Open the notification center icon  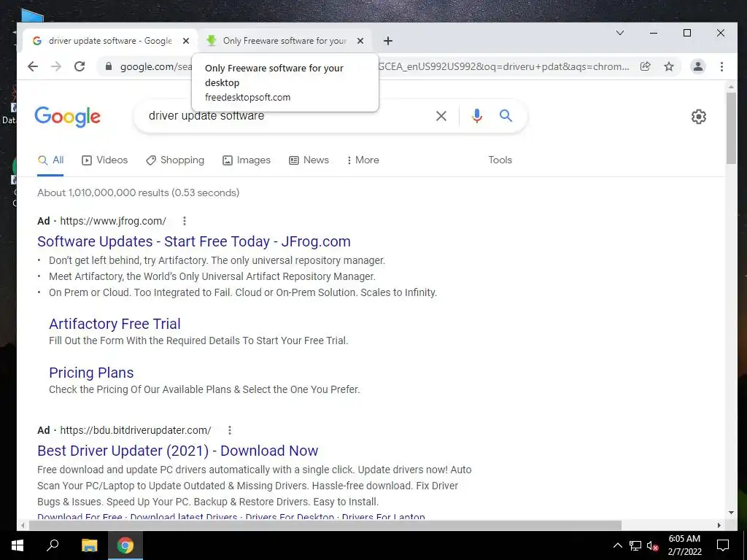click(x=723, y=545)
